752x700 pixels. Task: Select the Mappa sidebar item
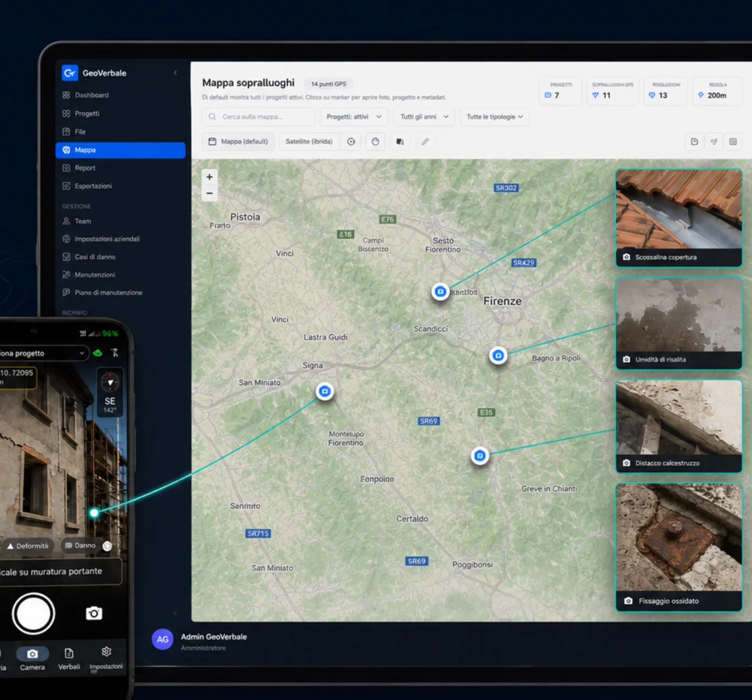click(x=120, y=150)
